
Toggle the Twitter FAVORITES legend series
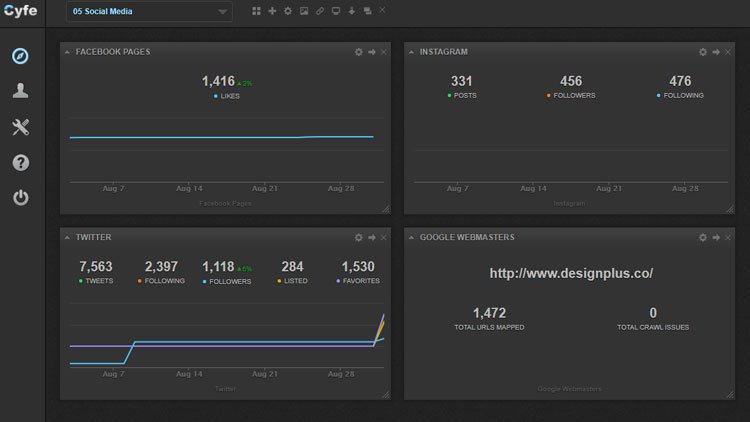point(358,281)
